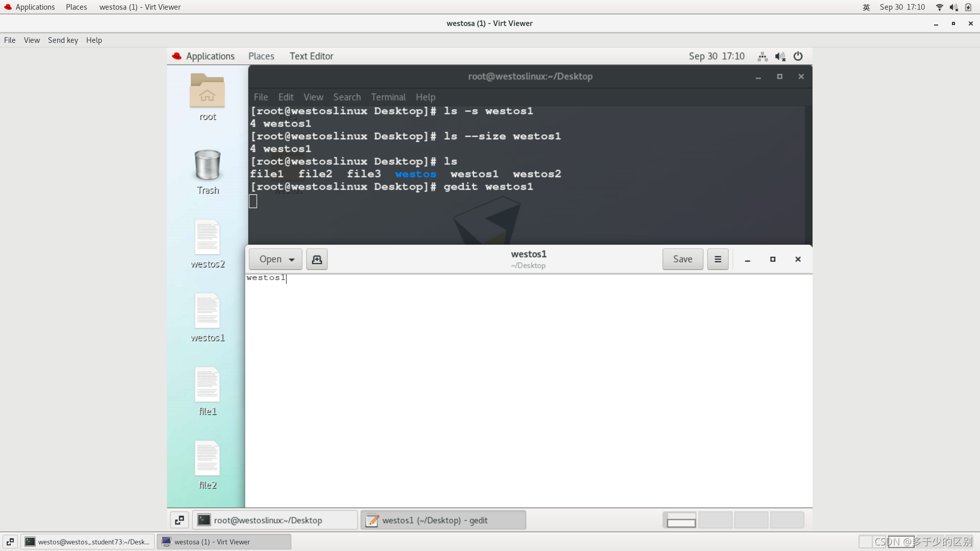
Task: Open the guest Places menu
Action: pos(261,56)
